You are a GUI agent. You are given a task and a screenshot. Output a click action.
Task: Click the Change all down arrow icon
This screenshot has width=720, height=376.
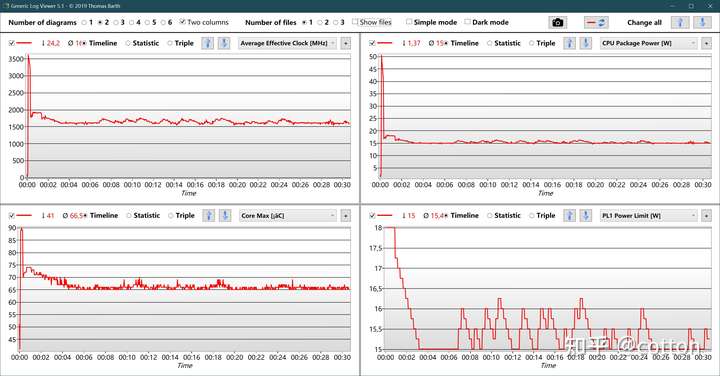click(x=702, y=22)
